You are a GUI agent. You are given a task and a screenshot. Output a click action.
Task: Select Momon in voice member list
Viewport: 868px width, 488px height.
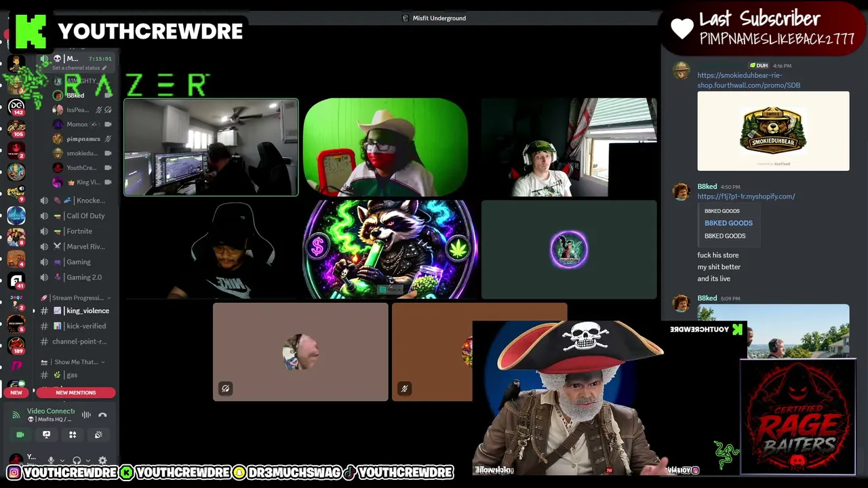point(83,125)
